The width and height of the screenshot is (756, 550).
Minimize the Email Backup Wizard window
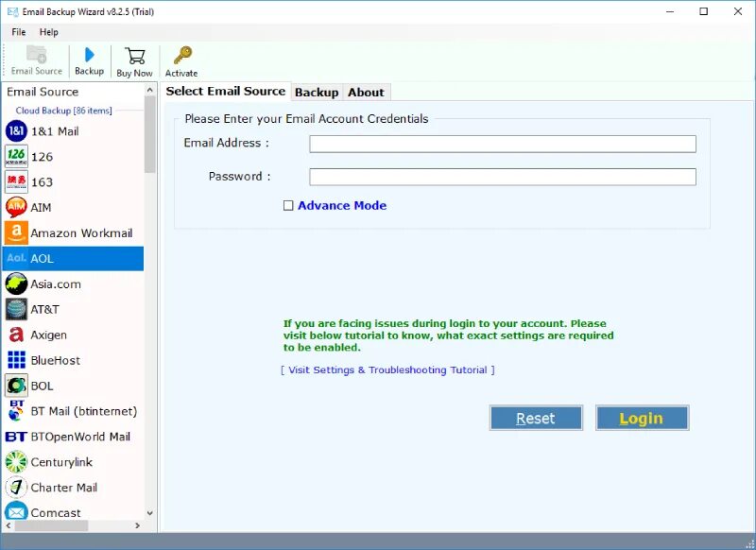(670, 11)
